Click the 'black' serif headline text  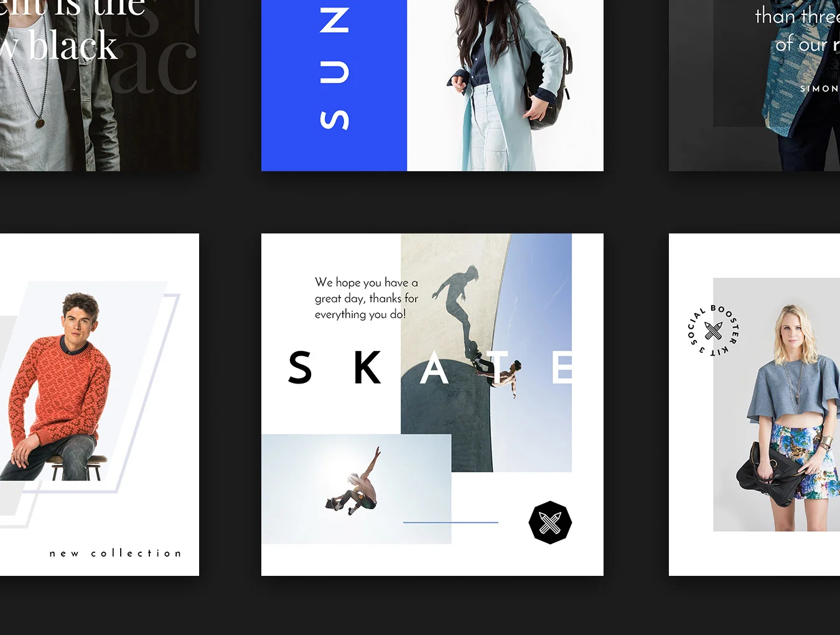[73, 46]
